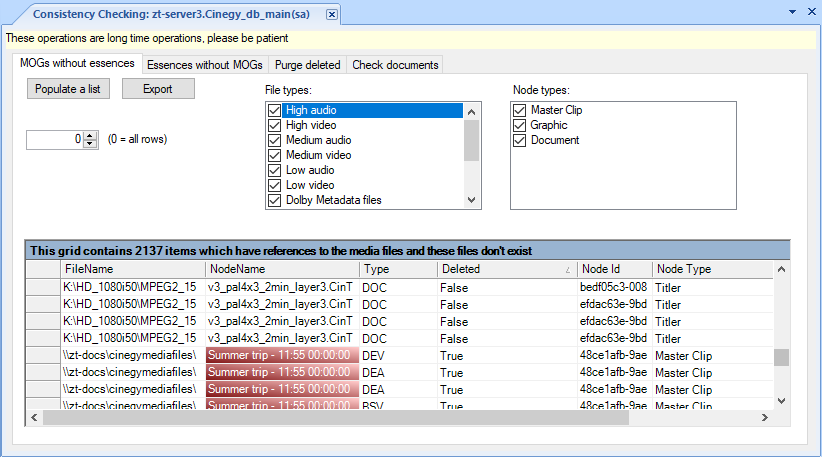The image size is (822, 457).
Task: Decrease row count with down spinner
Action: 91,144
